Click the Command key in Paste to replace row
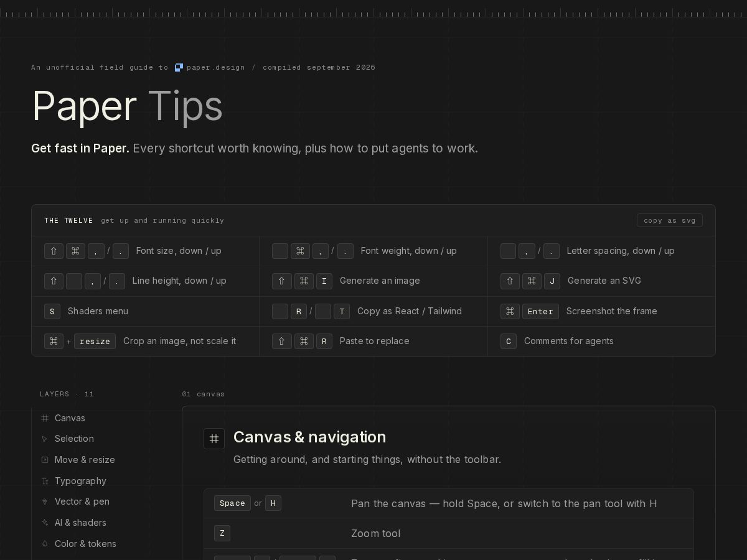Screen dimensions: 747x560 pos(304,341)
